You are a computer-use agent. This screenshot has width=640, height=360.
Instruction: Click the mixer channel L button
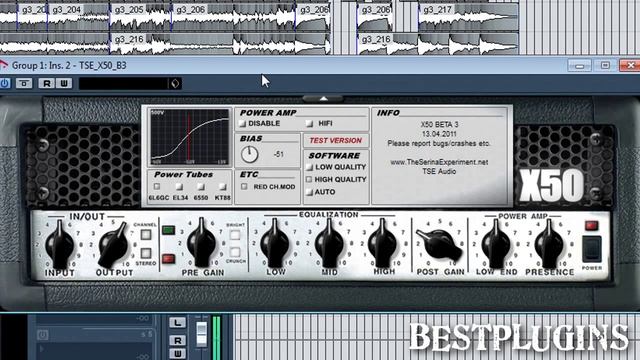coord(177,322)
